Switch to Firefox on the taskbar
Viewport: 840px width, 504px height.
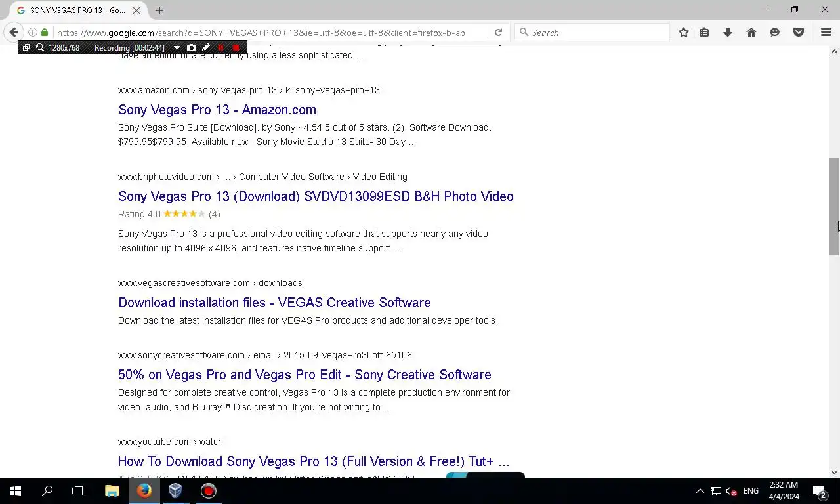pyautogui.click(x=144, y=491)
